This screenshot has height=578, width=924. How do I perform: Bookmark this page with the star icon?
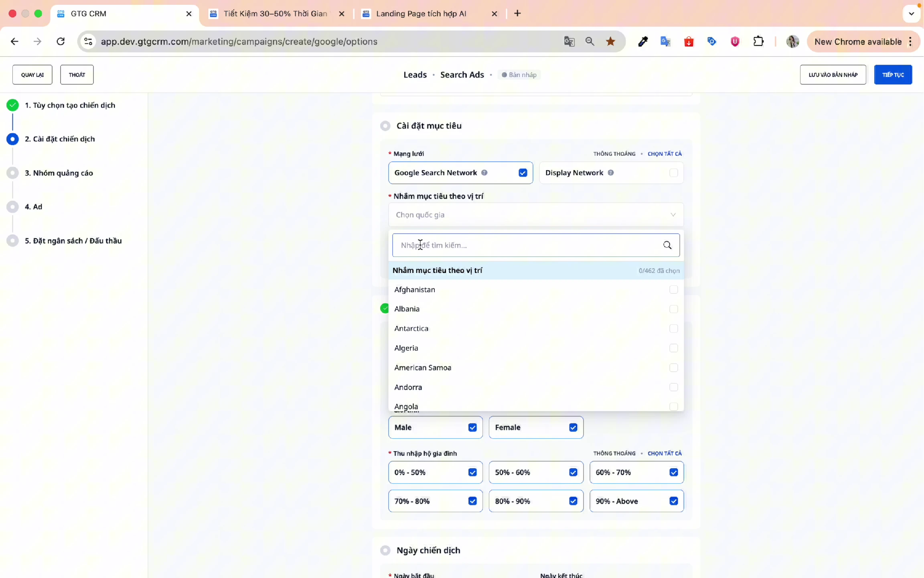610,41
